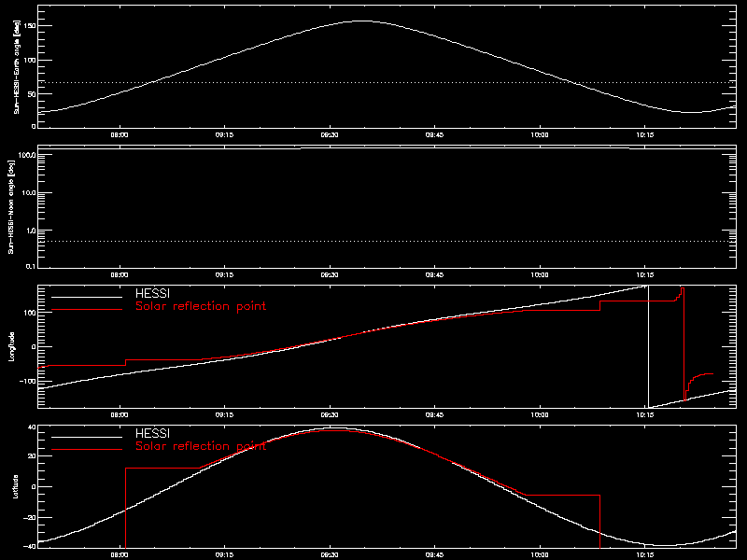
Task: Click the '100' tick label on Earth angle axis
Action: pos(30,60)
